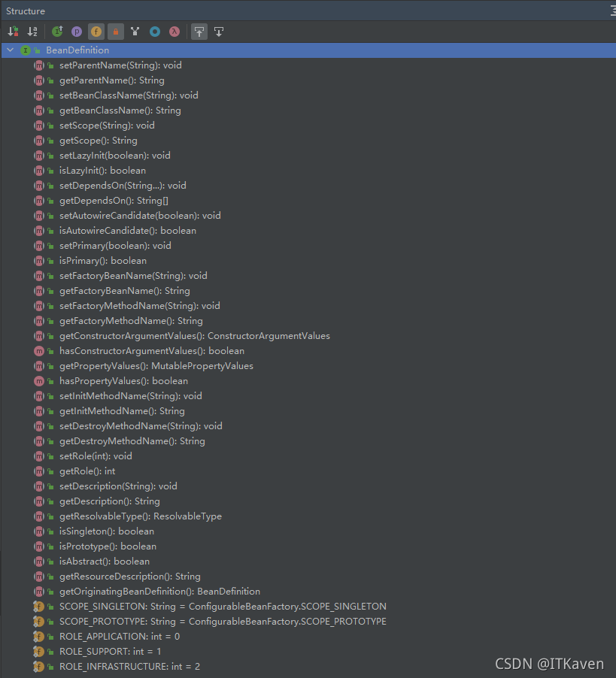616x678 pixels.
Task: Open the Structure panel options menu
Action: click(x=611, y=11)
